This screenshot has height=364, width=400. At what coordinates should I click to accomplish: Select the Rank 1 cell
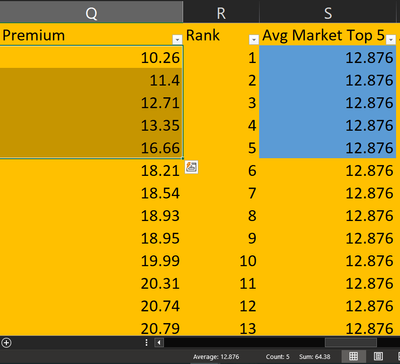click(x=221, y=57)
